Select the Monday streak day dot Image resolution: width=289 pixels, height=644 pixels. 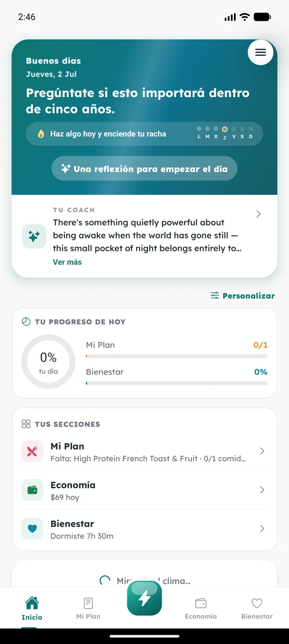pos(199,129)
